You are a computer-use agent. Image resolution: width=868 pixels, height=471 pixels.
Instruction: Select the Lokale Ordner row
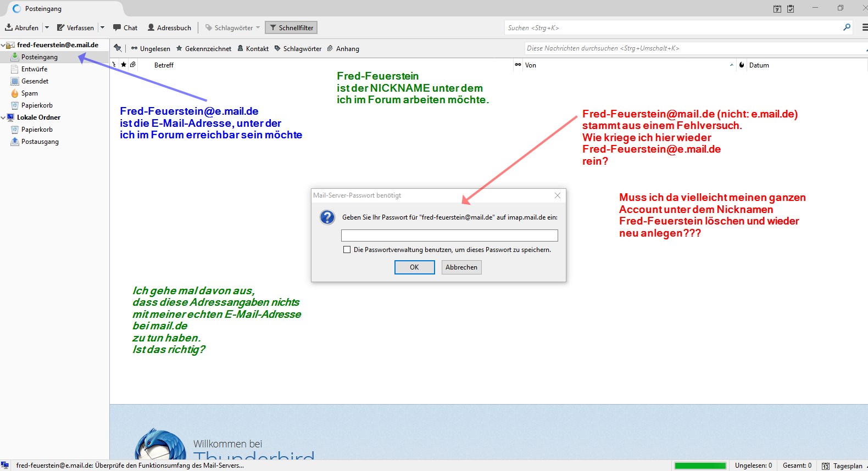coord(55,117)
